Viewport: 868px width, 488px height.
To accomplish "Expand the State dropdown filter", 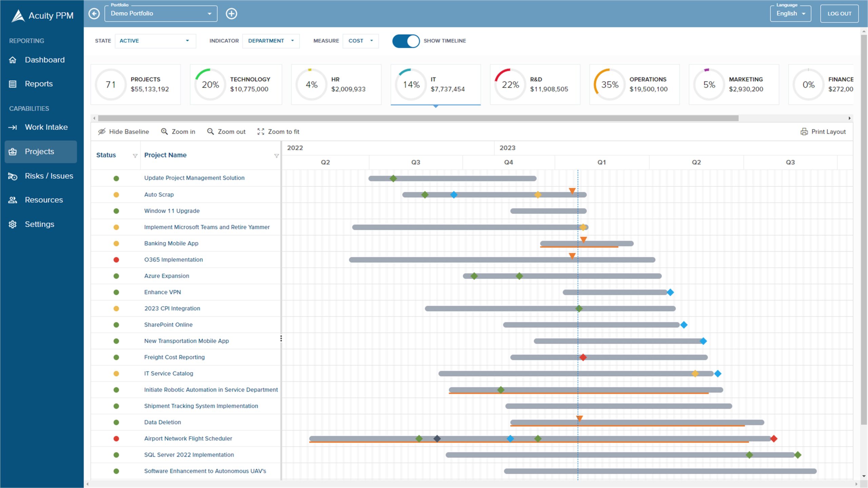I will [186, 41].
